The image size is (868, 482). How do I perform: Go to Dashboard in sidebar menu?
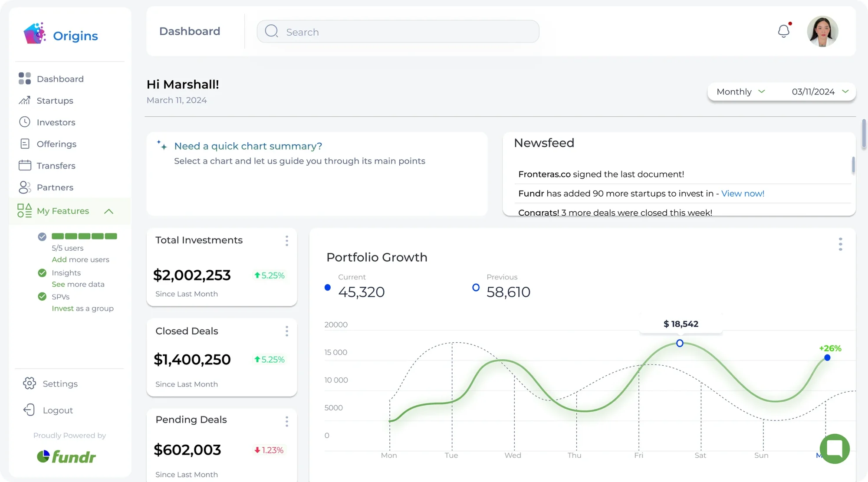click(60, 79)
